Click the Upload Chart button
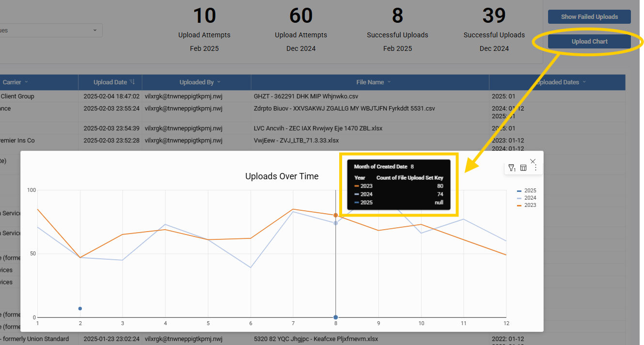Screen dimensions: 644x345 click(x=589, y=42)
